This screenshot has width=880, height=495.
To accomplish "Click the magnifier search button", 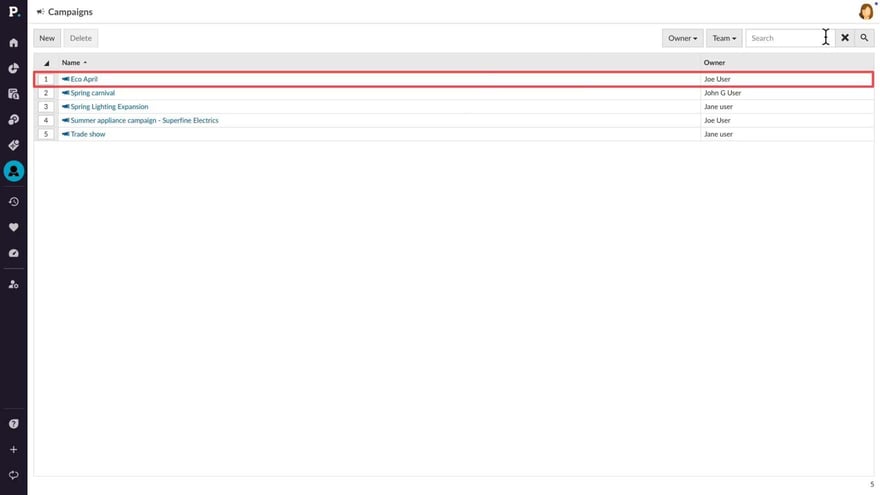I will pyautogui.click(x=864, y=38).
